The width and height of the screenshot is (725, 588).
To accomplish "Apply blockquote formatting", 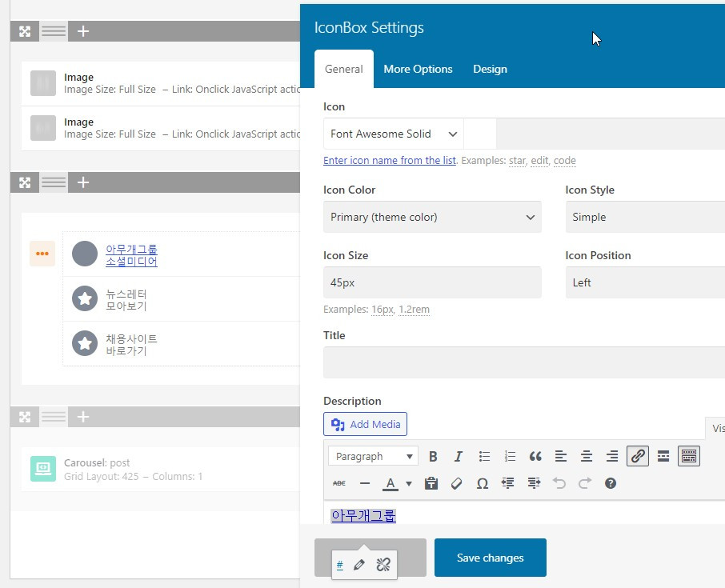I will [535, 456].
